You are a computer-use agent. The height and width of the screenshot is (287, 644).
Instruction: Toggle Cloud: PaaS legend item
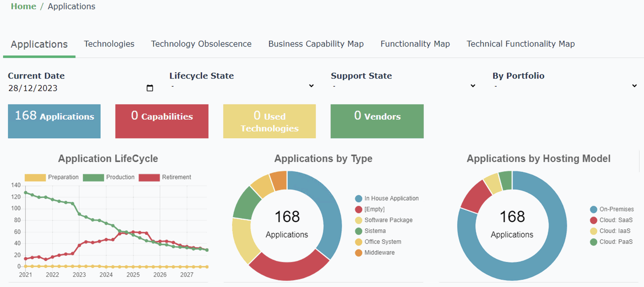611,242
